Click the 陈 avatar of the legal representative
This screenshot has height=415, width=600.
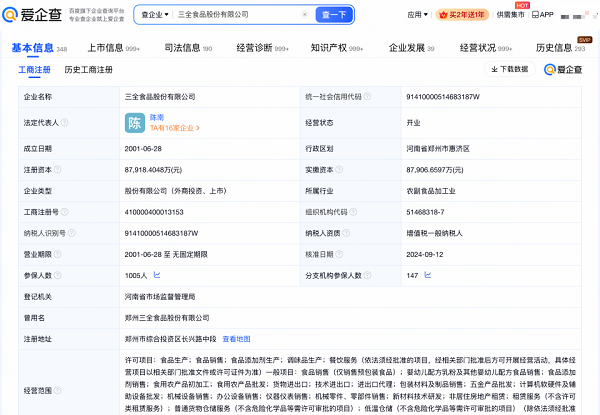(134, 123)
